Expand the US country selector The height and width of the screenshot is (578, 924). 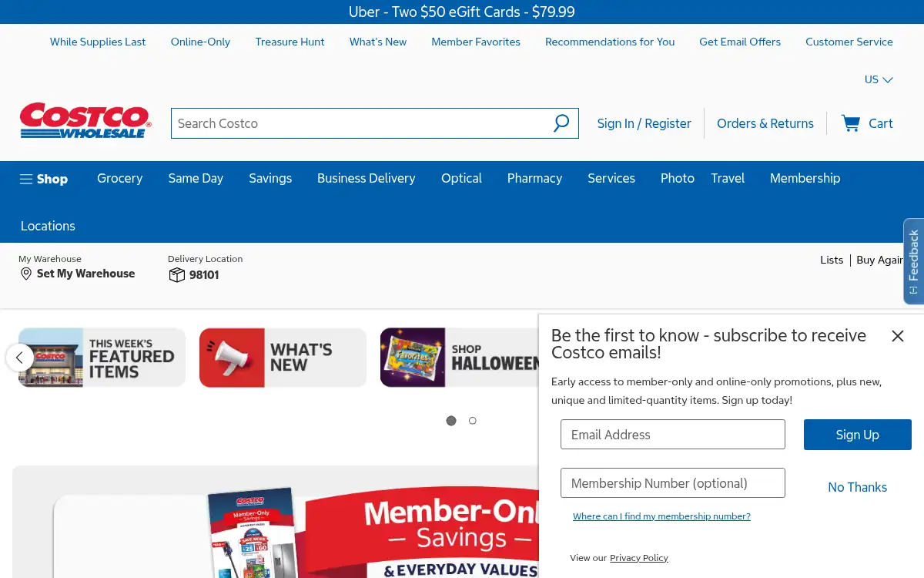coord(879,79)
